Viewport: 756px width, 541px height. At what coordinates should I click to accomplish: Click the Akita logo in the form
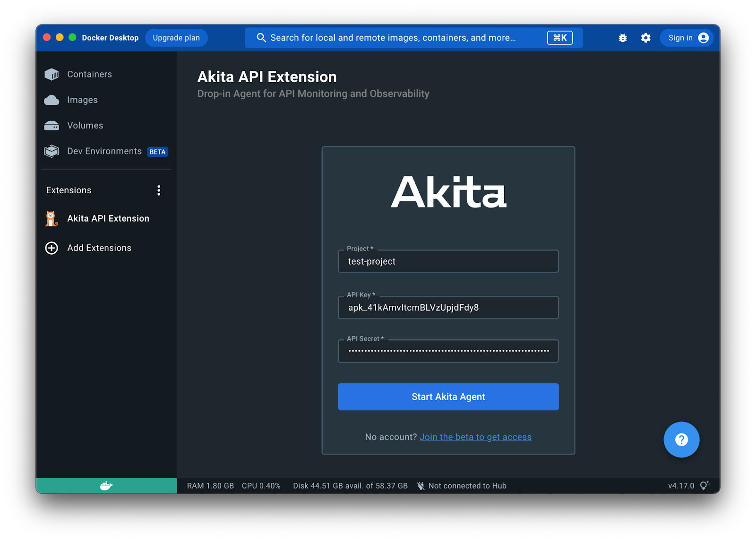(x=448, y=191)
